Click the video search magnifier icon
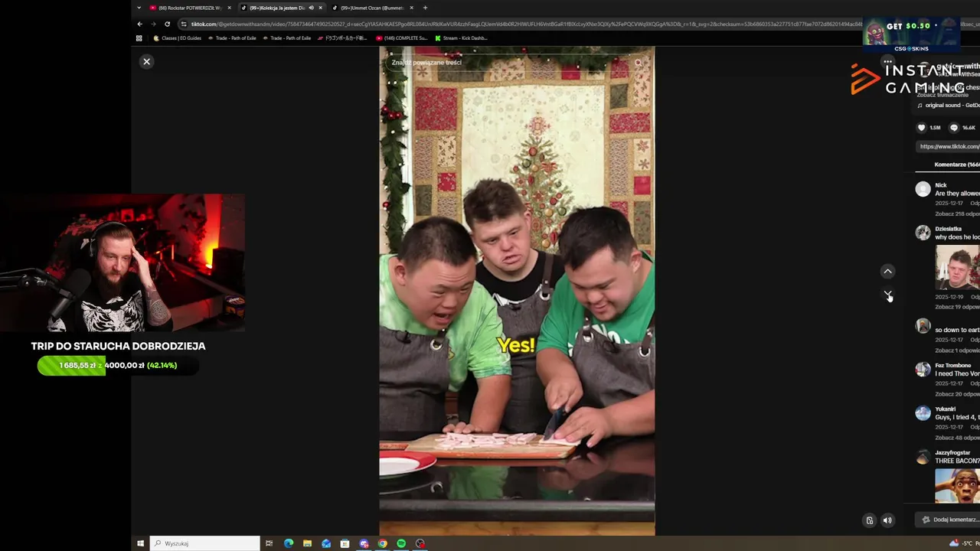The image size is (980, 551). [x=638, y=63]
